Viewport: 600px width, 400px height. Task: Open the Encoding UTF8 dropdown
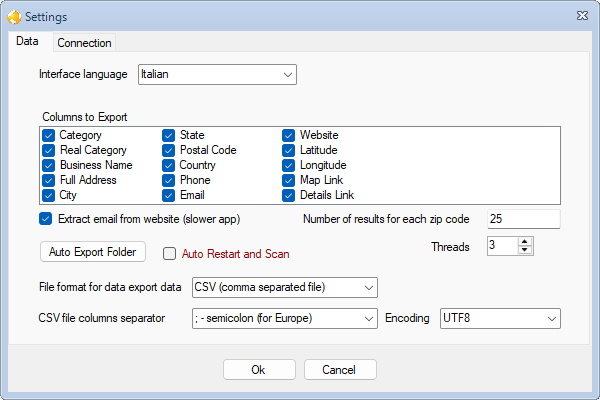click(x=500, y=318)
